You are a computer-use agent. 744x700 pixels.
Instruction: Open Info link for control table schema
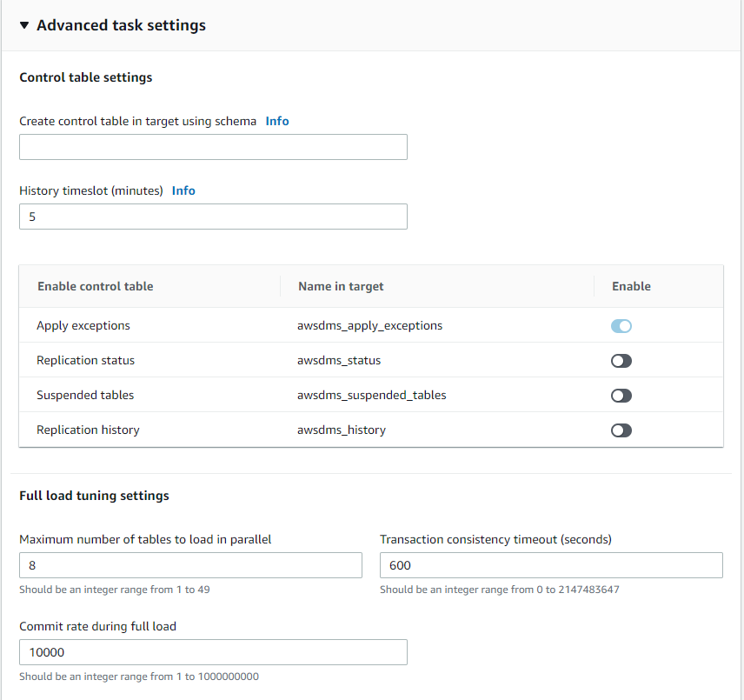click(x=277, y=121)
